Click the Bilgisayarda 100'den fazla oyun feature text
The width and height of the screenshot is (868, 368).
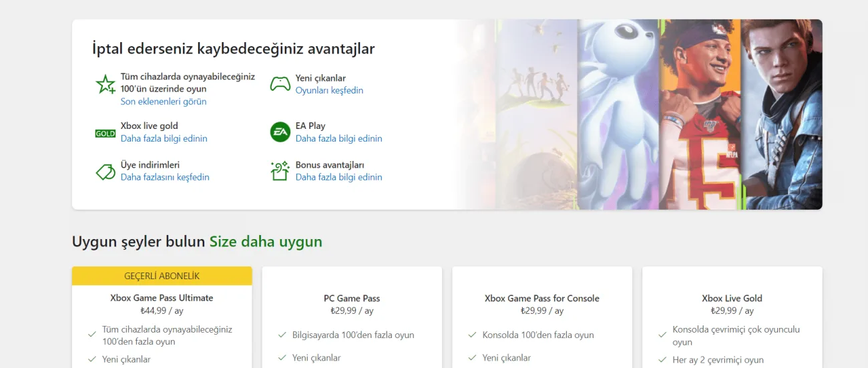click(x=353, y=335)
